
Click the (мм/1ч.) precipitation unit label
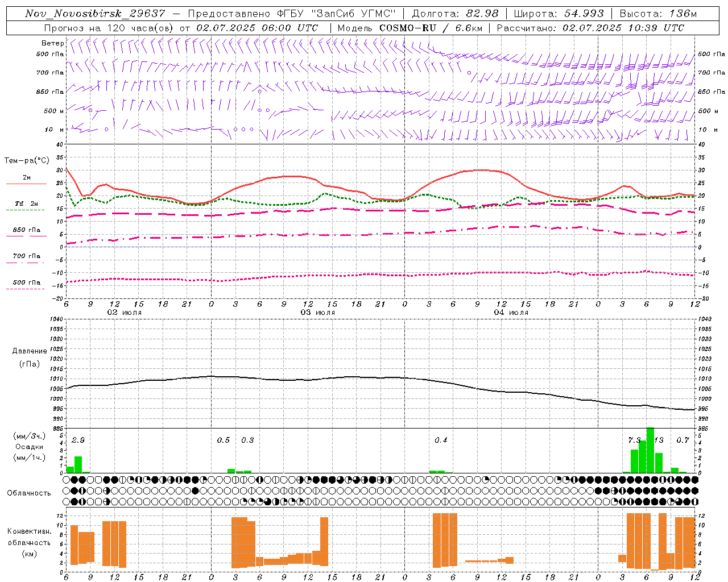[30, 458]
